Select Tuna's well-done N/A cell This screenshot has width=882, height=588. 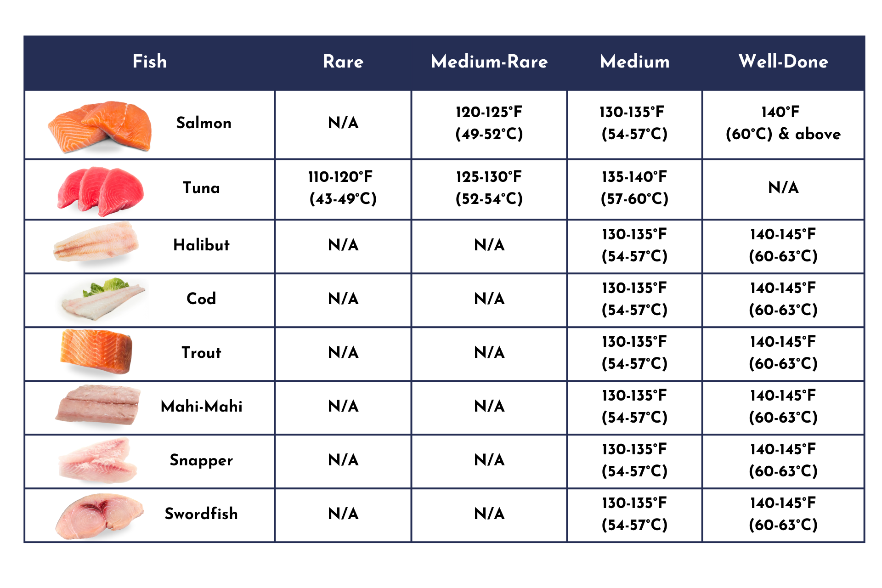[x=783, y=188]
